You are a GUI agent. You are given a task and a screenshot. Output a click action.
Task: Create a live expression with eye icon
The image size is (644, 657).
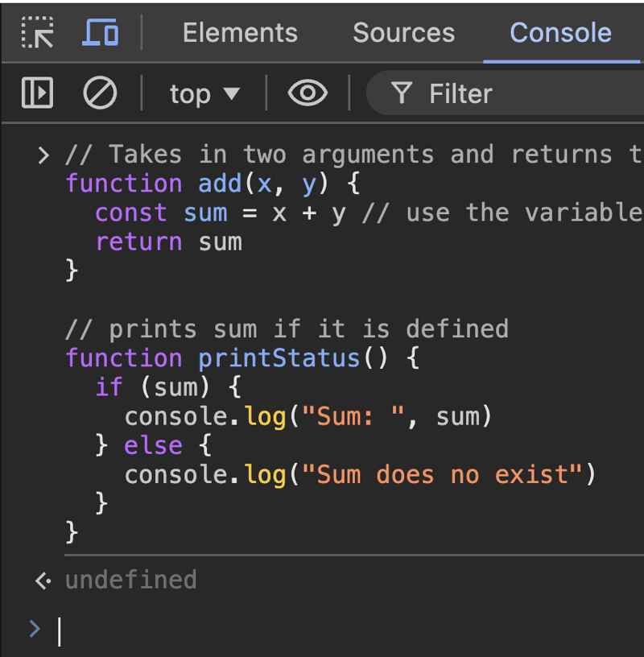click(x=308, y=93)
